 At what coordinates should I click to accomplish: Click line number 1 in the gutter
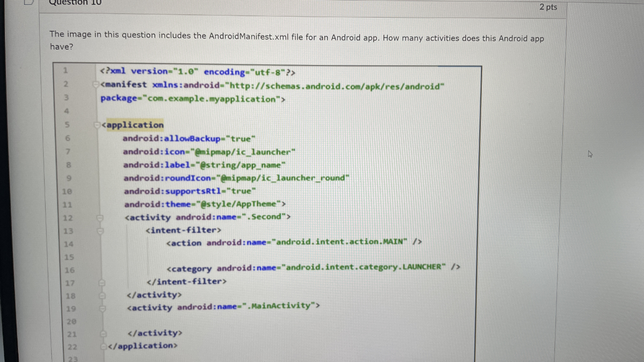coord(65,71)
